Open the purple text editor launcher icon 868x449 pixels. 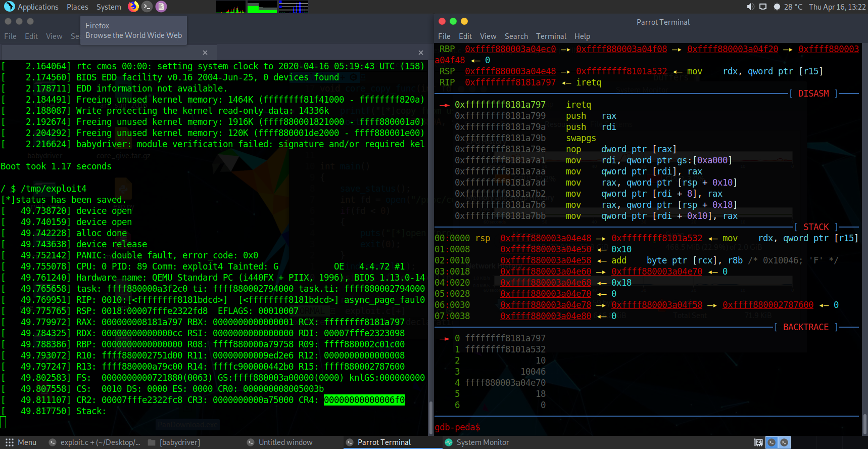161,7
